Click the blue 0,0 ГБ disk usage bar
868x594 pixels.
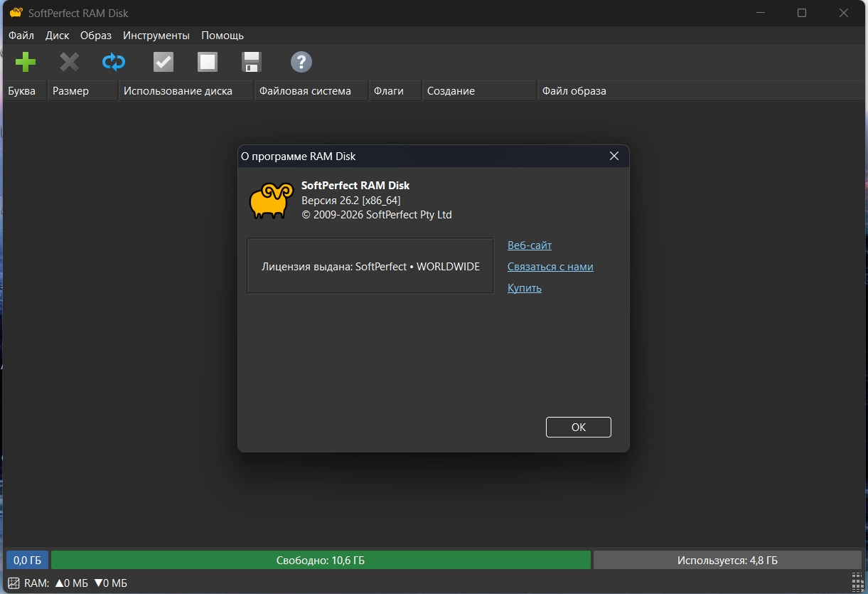coord(28,560)
